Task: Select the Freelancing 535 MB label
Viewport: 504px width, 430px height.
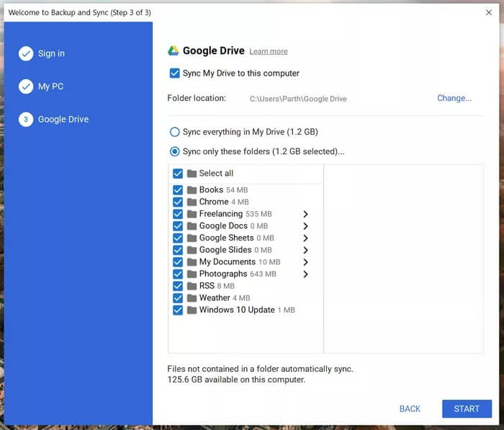Action: (235, 214)
